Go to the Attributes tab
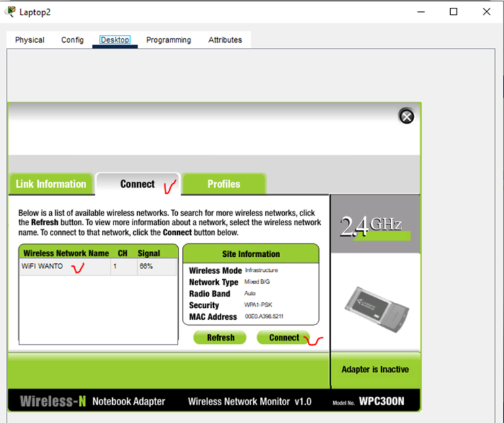 pyautogui.click(x=225, y=40)
